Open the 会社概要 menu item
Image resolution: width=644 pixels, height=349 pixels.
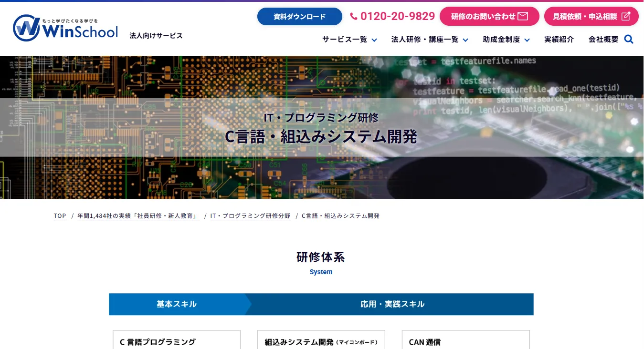(603, 40)
